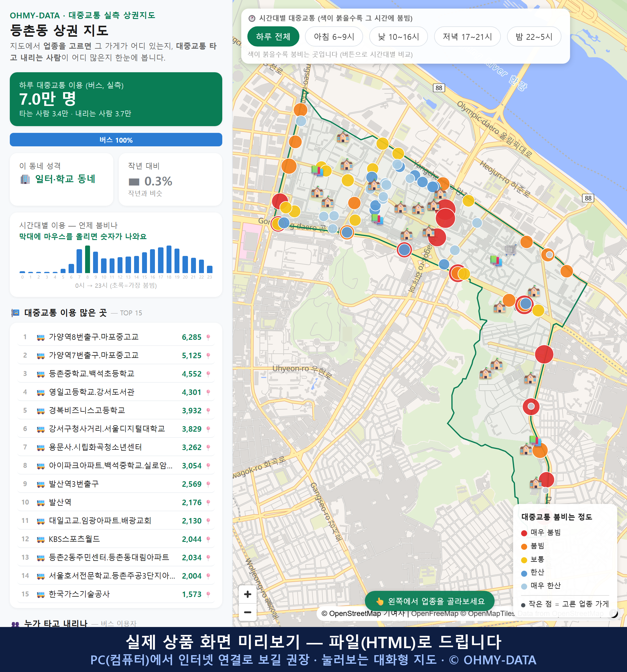Zoom in the map with plus button
627x672 pixels.
point(247,594)
